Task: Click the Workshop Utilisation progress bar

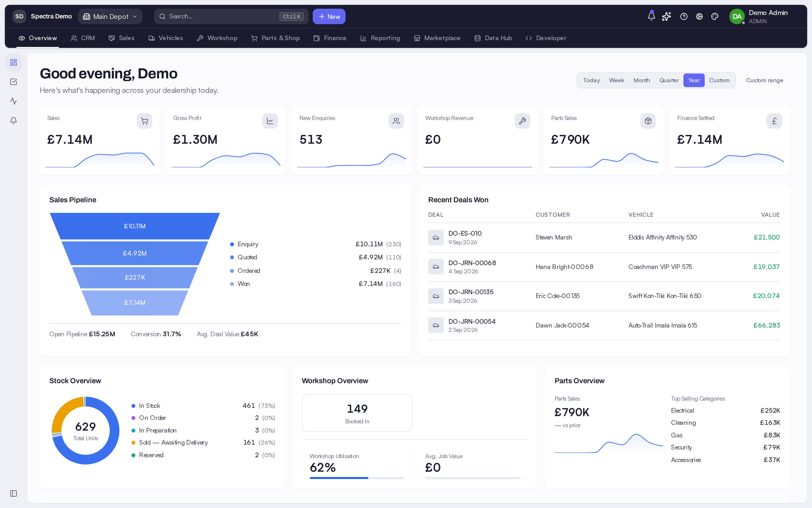Action: (357, 478)
